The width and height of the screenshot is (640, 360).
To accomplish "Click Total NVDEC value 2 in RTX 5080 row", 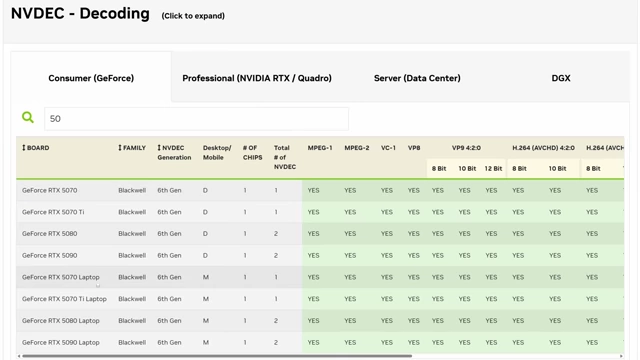I will 276,233.
